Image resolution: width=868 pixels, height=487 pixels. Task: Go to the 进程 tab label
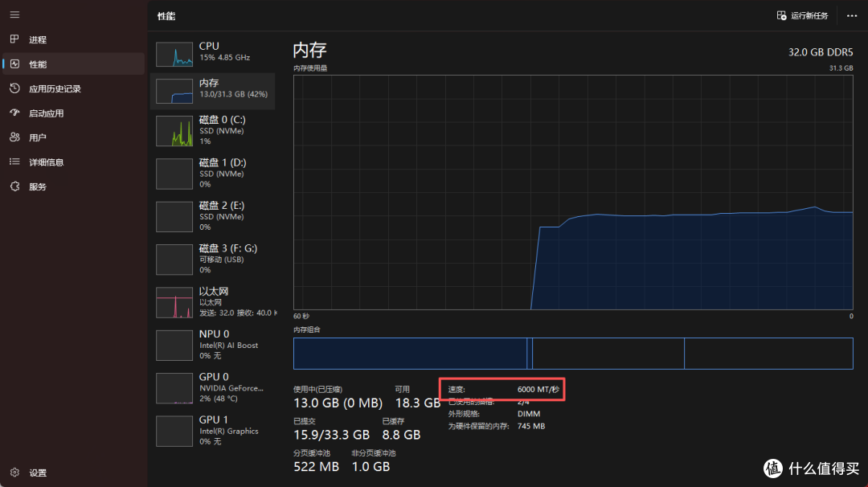(x=38, y=40)
